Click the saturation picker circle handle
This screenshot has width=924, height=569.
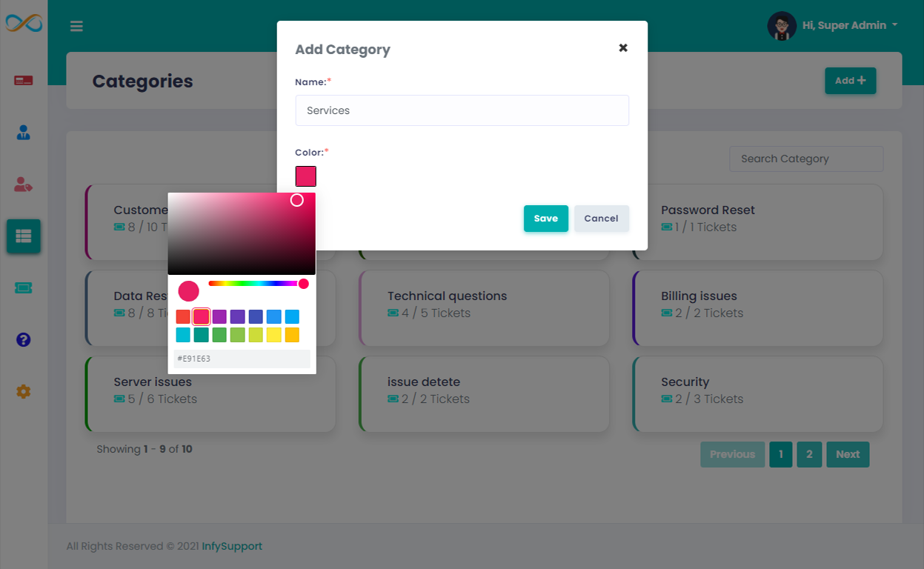(296, 200)
